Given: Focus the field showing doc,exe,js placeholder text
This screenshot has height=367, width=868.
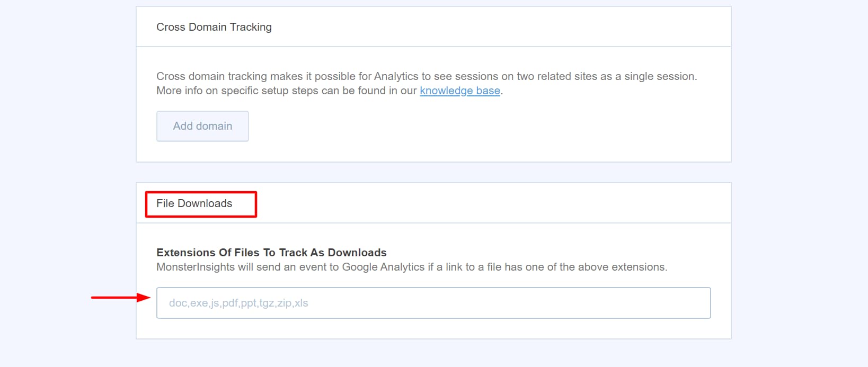Looking at the screenshot, I should (433, 302).
